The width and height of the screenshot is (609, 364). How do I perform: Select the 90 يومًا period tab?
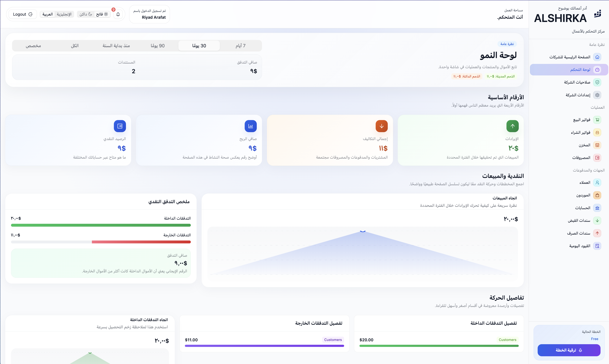tap(158, 46)
